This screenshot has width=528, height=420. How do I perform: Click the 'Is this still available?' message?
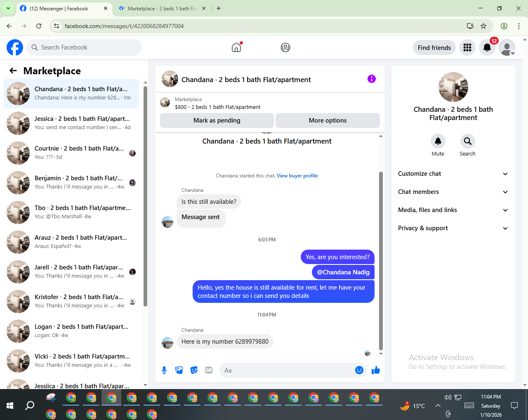point(209,202)
